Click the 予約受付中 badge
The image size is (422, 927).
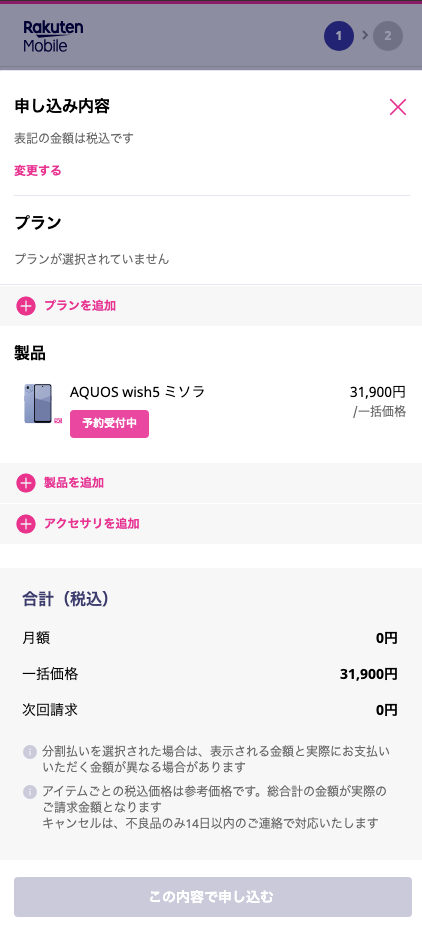click(109, 424)
